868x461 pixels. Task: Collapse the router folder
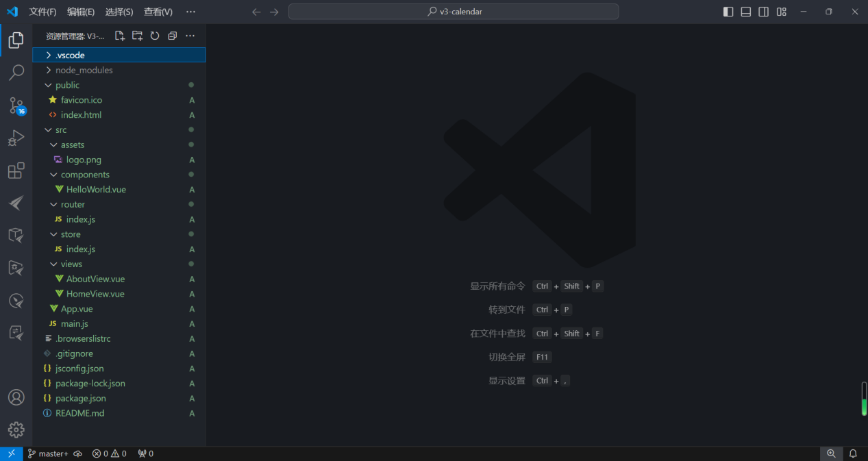pyautogui.click(x=119, y=204)
